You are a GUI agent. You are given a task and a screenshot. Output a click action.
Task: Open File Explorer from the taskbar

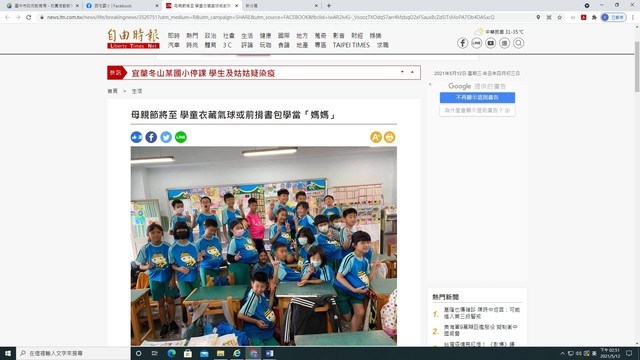point(220,353)
